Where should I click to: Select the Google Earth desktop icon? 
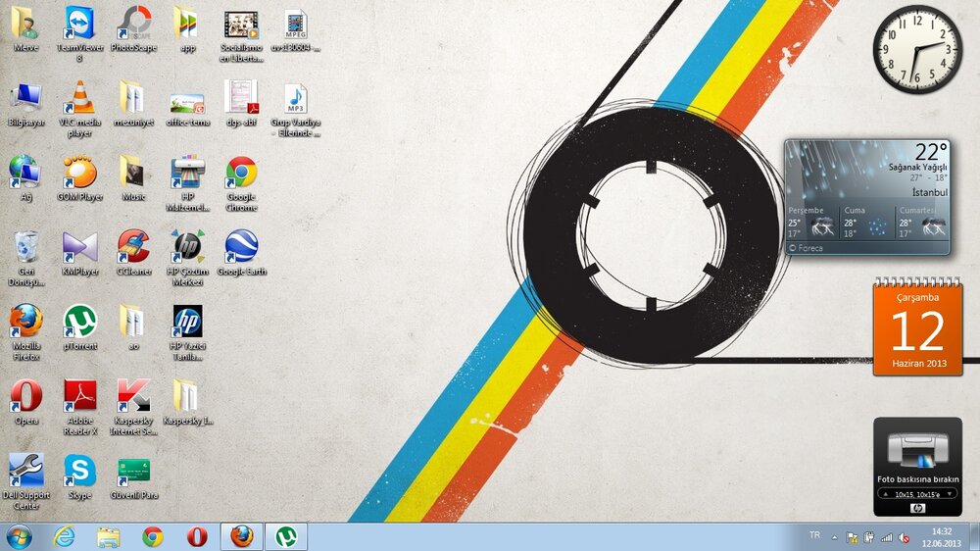241,246
